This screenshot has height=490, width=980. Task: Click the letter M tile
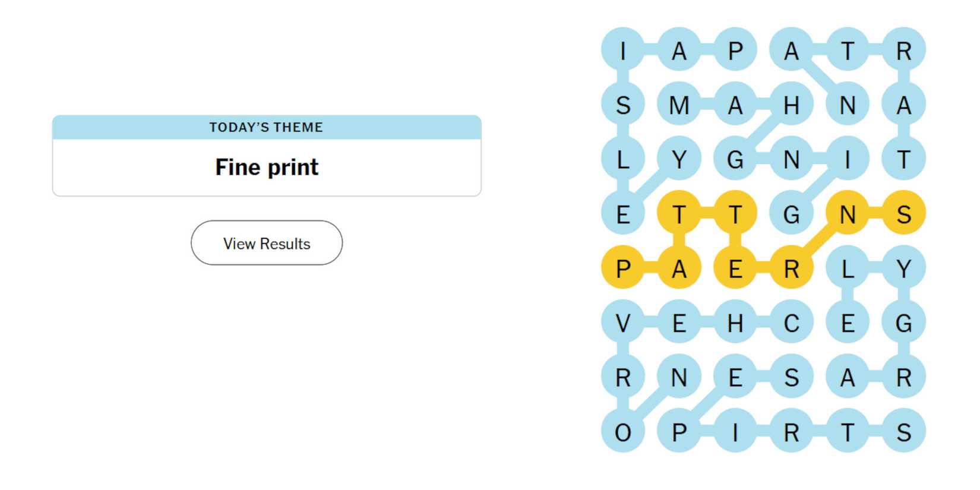point(679,104)
